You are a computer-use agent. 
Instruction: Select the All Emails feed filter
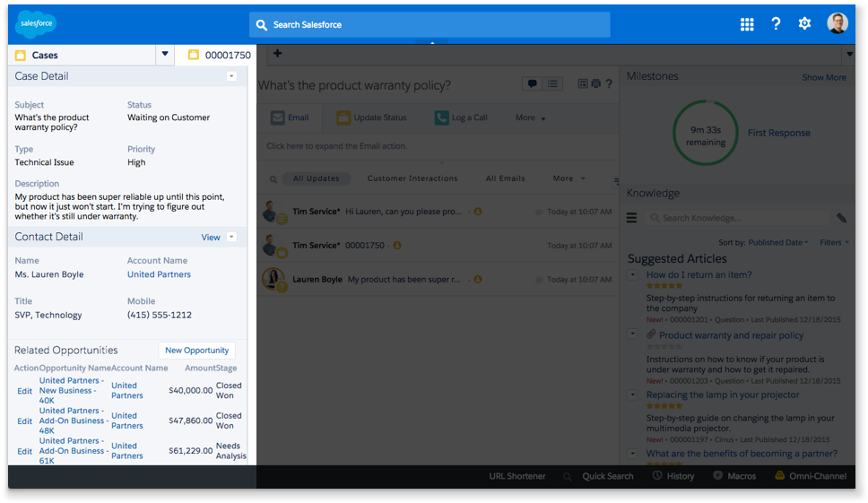coord(505,178)
